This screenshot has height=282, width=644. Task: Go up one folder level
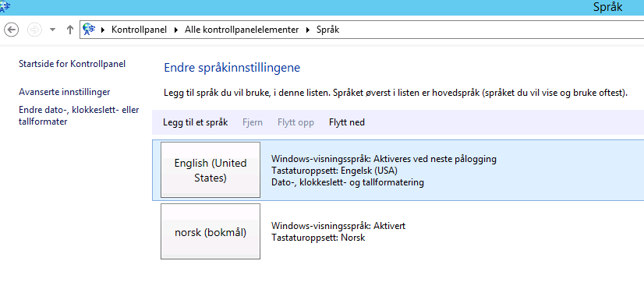(70, 30)
